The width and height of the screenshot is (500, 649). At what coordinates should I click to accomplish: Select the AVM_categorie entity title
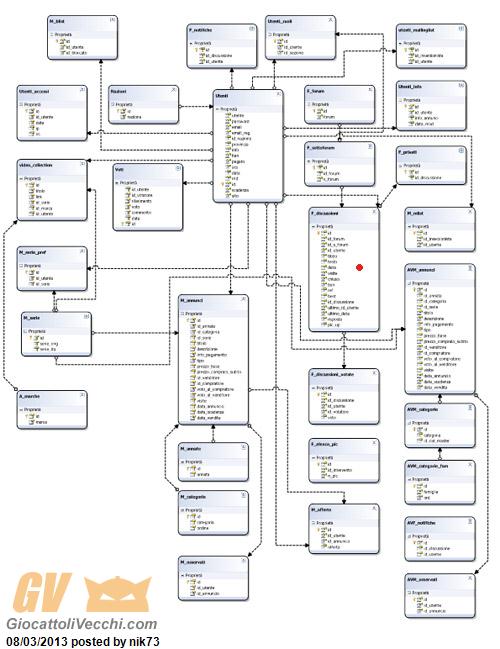pos(422,409)
